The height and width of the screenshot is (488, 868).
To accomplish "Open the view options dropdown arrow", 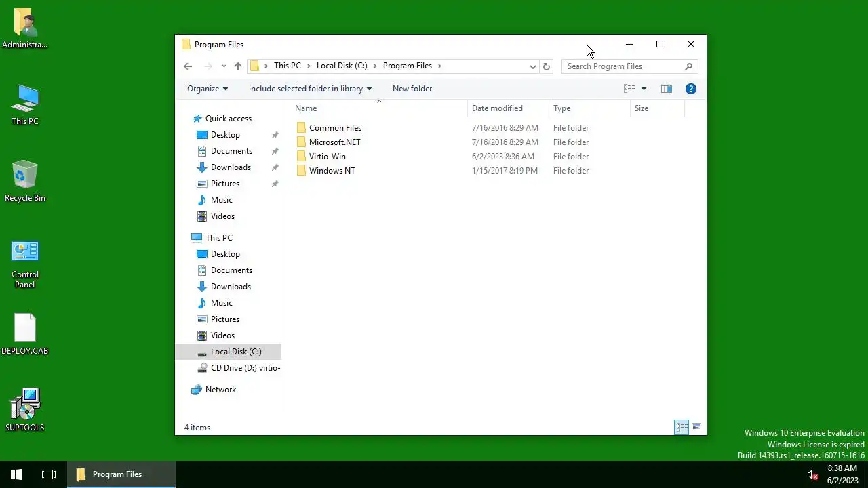I will click(x=644, y=89).
